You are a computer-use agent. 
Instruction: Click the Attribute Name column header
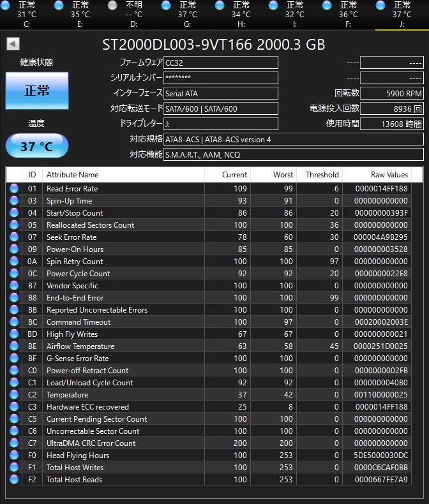73,175
